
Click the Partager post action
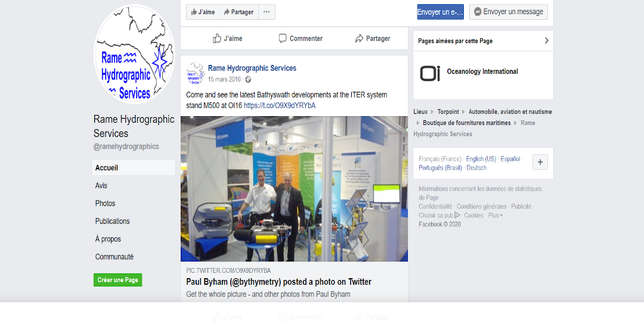(x=373, y=39)
